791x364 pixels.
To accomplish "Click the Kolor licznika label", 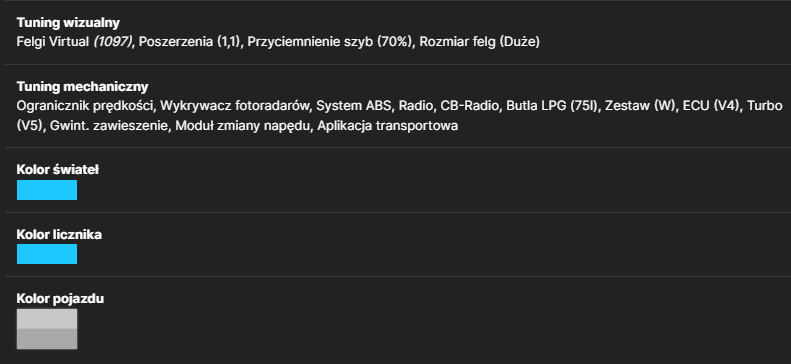I will click(x=59, y=234).
